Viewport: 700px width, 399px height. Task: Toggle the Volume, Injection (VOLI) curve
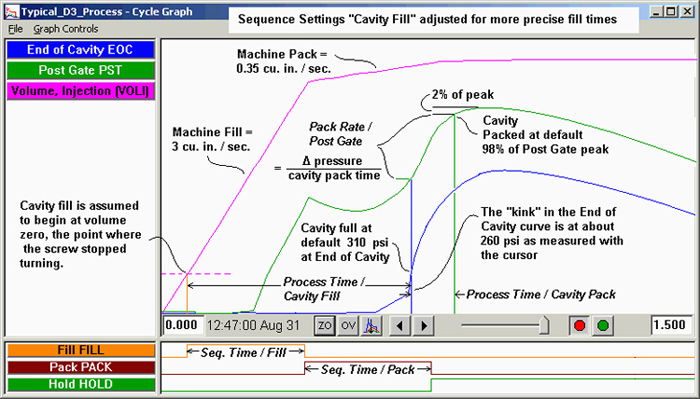click(80, 91)
